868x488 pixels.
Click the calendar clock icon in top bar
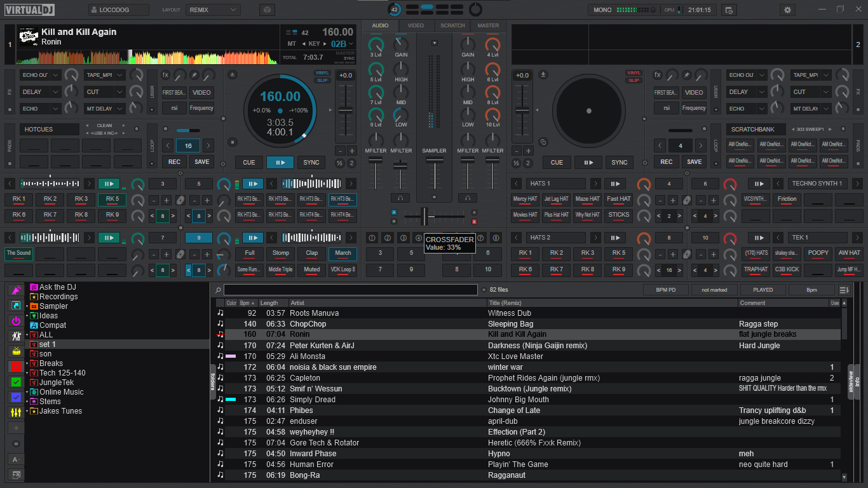click(x=729, y=10)
